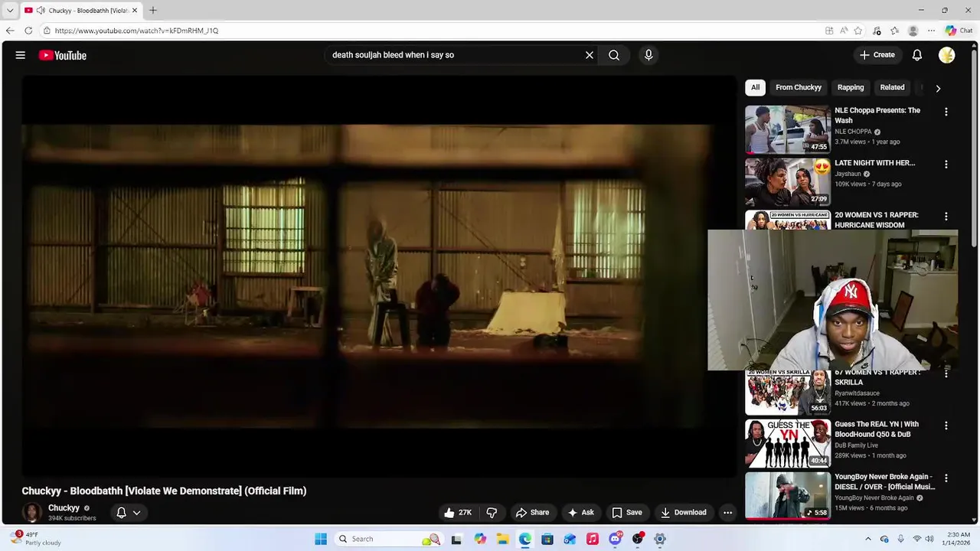This screenshot has width=980, height=551.
Task: Click the taskbar Search box
Action: (x=387, y=539)
